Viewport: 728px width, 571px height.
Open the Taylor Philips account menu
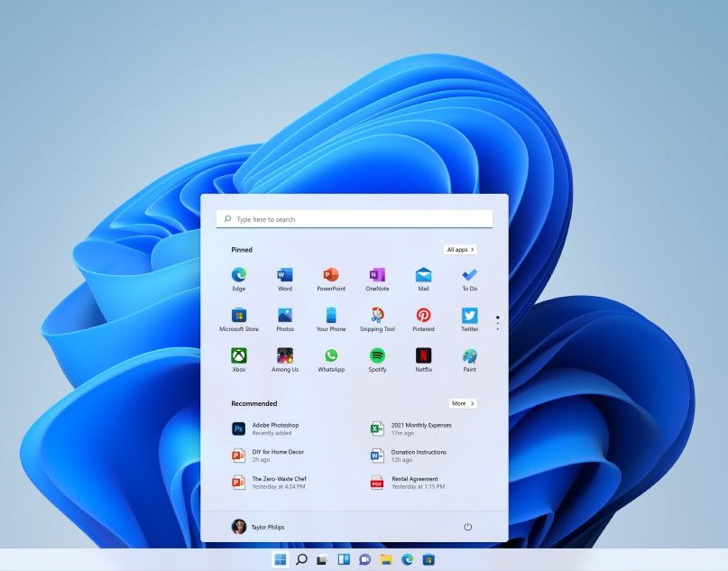click(x=258, y=527)
